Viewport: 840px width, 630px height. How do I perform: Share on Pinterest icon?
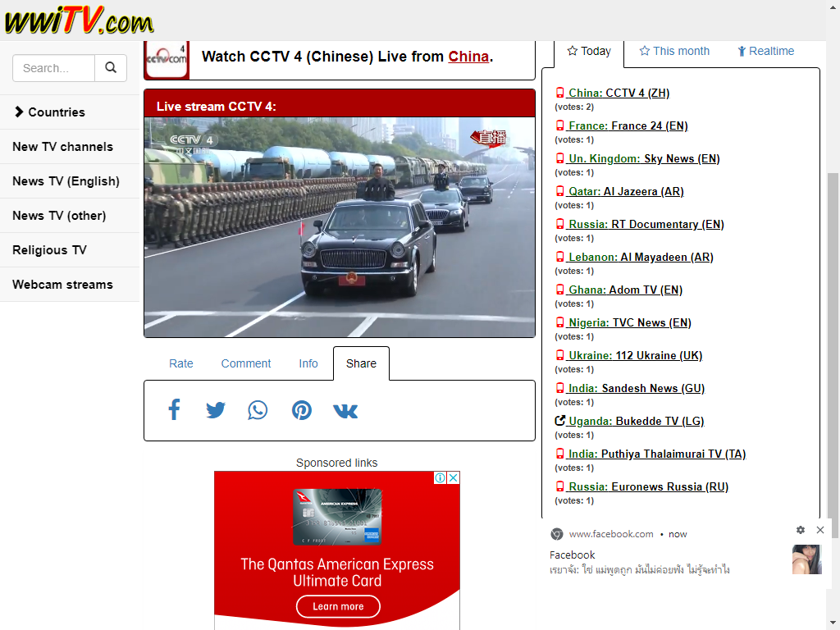[302, 410]
